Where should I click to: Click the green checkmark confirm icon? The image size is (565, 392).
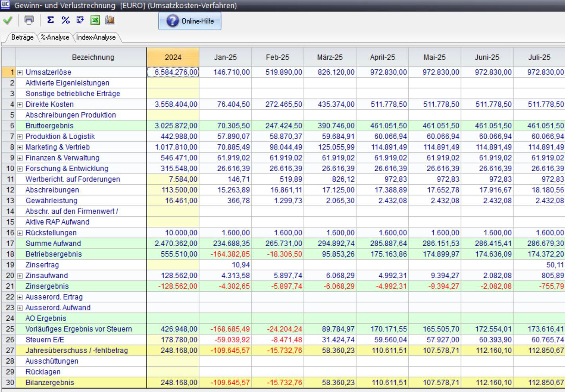[x=8, y=20]
